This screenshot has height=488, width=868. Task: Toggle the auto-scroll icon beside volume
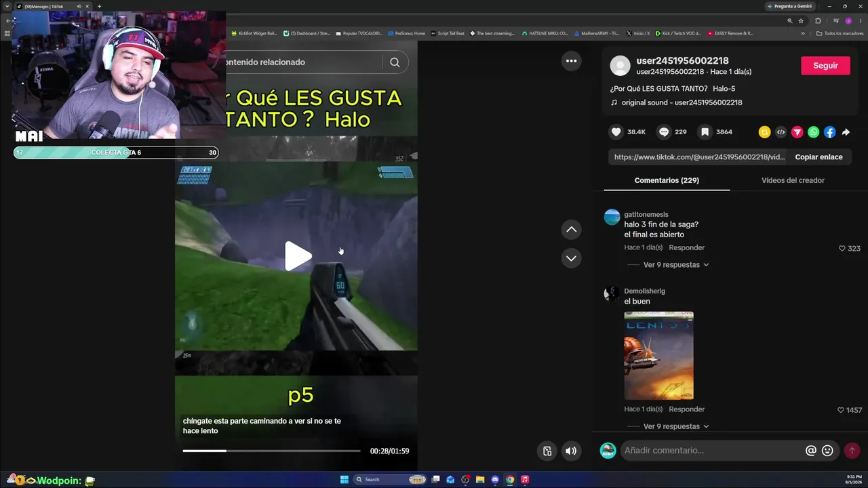coord(547,451)
